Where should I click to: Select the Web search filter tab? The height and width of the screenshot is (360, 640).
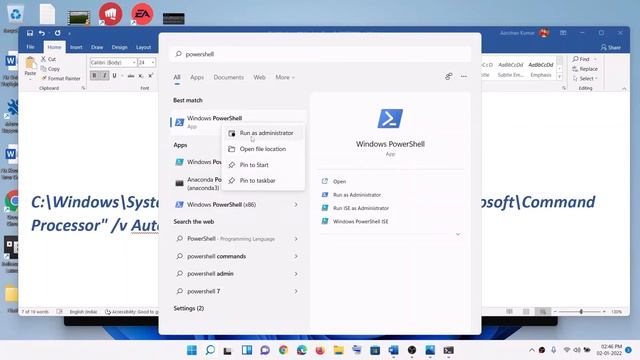coord(260,77)
